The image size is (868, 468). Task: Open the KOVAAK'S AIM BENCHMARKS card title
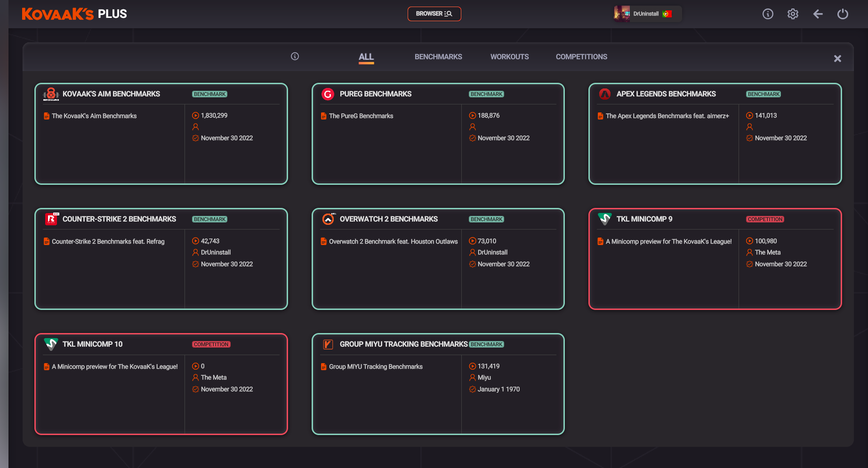coord(111,94)
